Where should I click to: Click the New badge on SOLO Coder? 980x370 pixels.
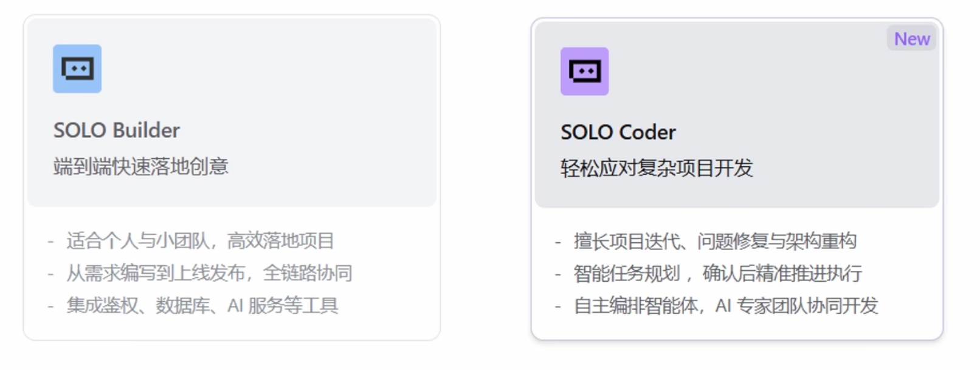pyautogui.click(x=911, y=38)
